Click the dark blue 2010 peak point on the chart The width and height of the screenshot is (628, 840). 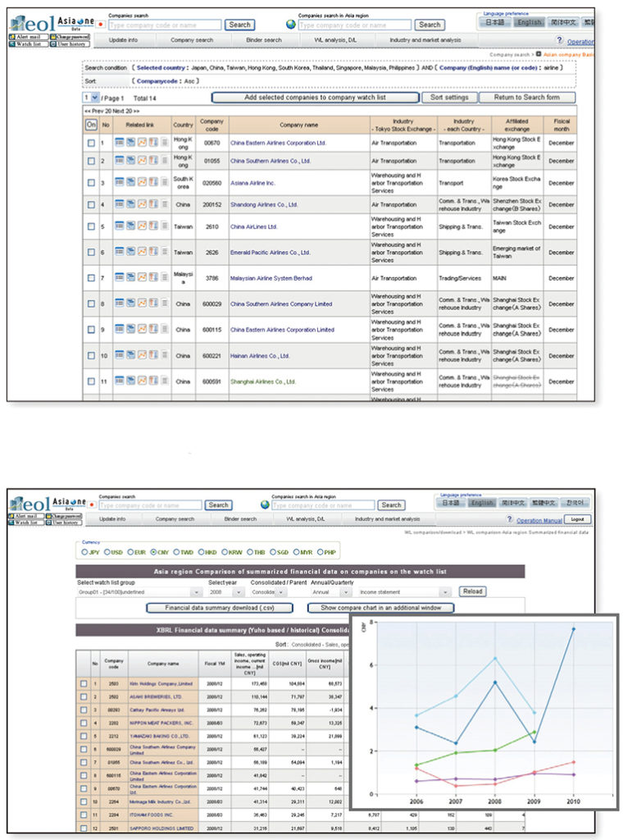[x=573, y=629]
